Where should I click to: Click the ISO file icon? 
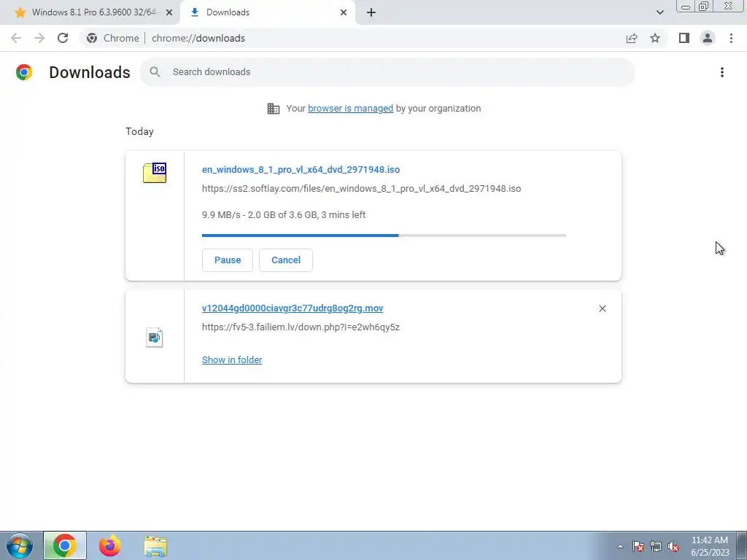click(x=155, y=172)
